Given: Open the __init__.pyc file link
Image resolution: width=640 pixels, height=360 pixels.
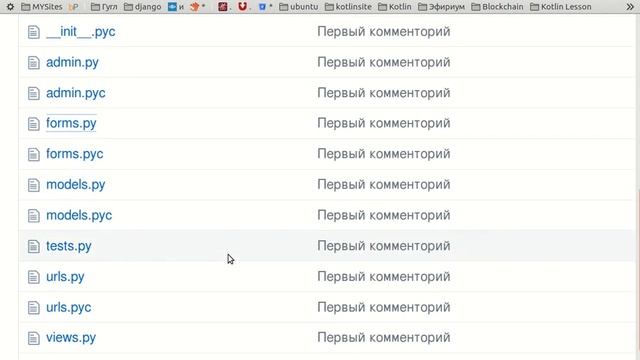Looking at the screenshot, I should (81, 32).
